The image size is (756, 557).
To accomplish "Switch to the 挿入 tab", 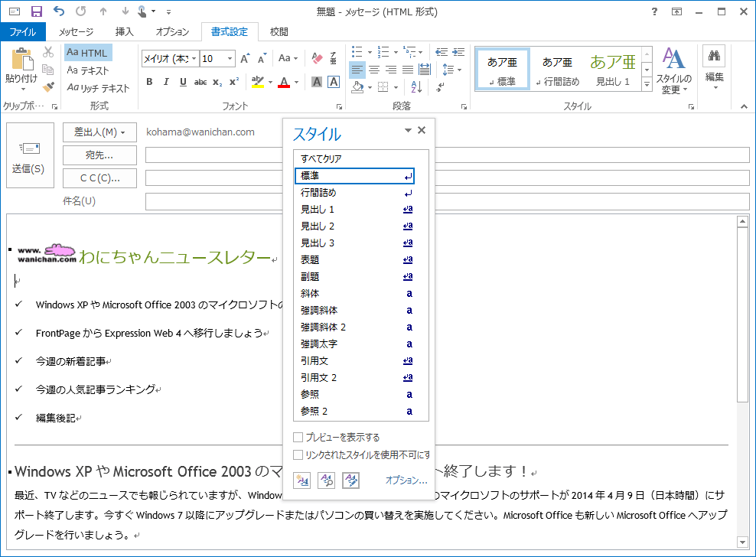I will 125,32.
